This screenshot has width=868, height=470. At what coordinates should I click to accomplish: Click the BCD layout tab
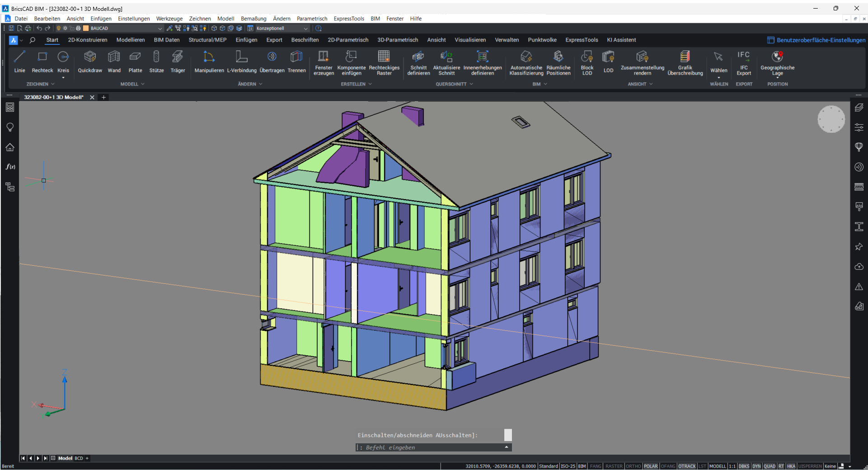point(79,458)
